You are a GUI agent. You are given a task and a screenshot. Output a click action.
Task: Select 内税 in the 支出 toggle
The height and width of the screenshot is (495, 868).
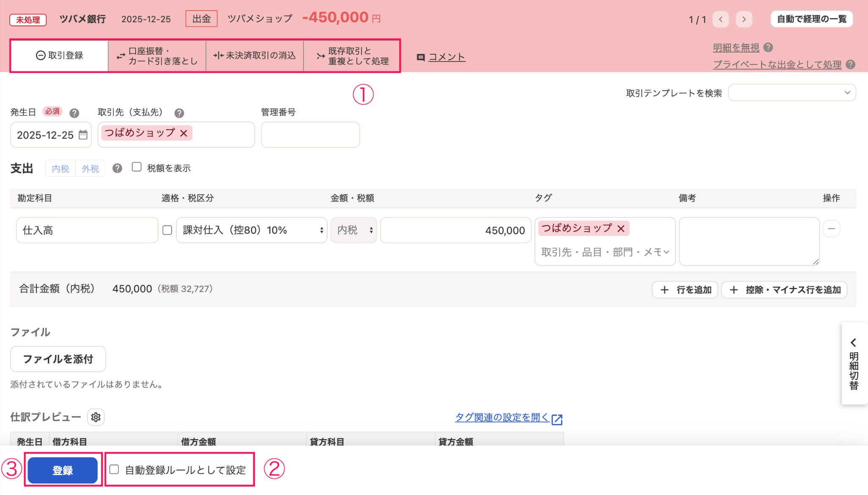coord(61,169)
